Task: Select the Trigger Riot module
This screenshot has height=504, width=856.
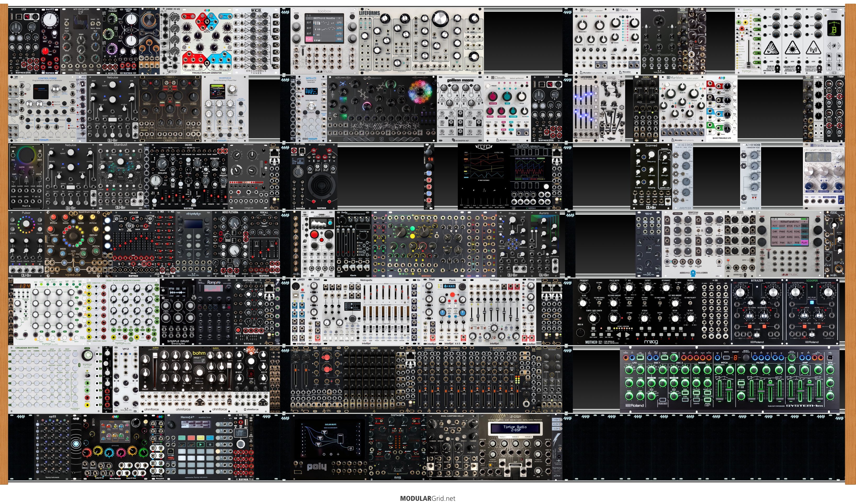Action: coord(50,312)
